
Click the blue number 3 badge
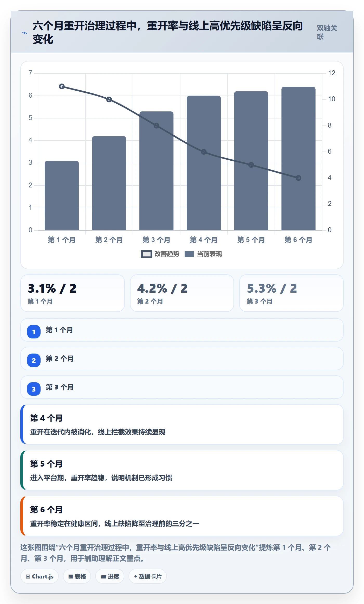point(34,389)
